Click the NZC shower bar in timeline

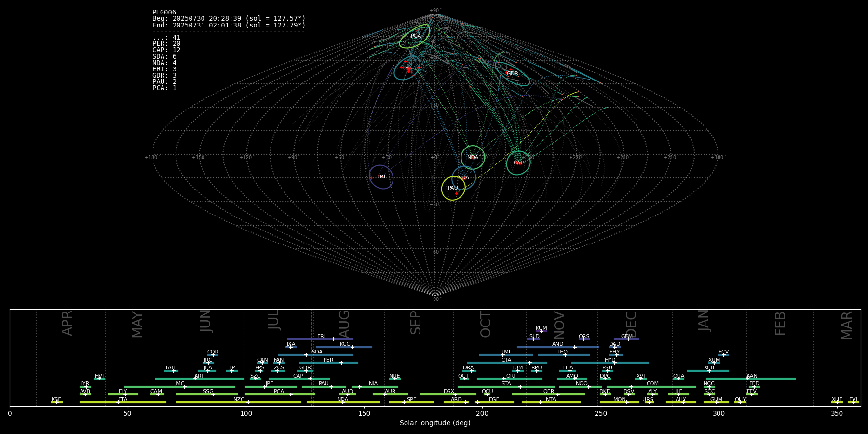click(239, 402)
